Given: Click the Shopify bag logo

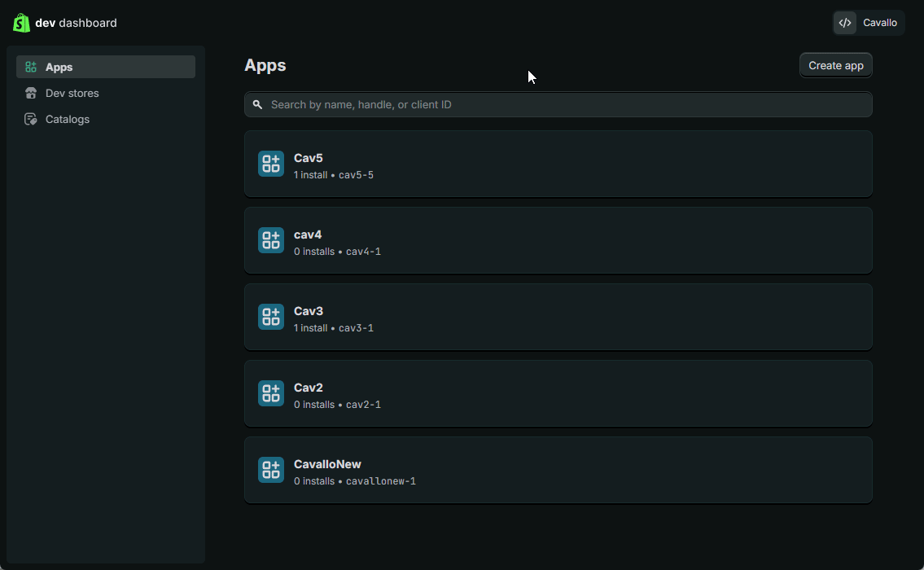Looking at the screenshot, I should 21,23.
